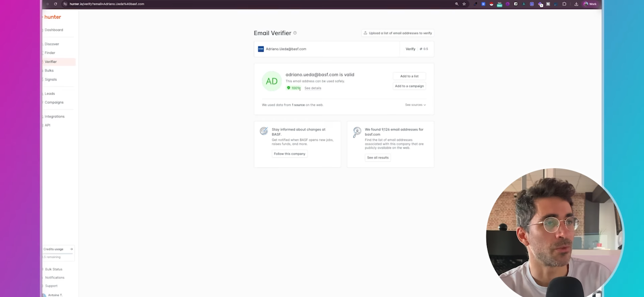Screen dimensions: 644x297
Task: Click 'This email address can be used safely' text
Action: pos(315,81)
